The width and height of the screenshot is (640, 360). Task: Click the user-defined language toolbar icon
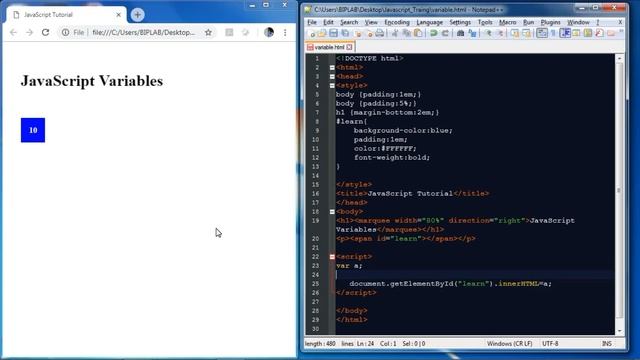[x=576, y=33]
